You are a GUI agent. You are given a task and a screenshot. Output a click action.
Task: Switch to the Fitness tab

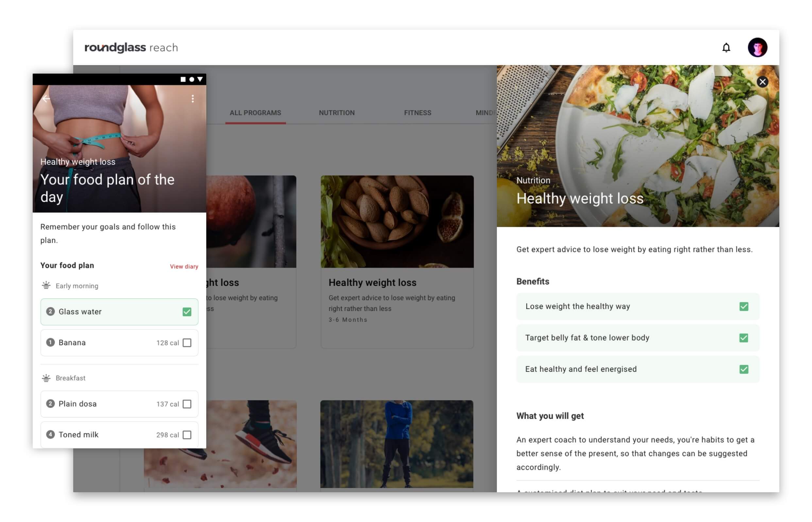pyautogui.click(x=417, y=113)
